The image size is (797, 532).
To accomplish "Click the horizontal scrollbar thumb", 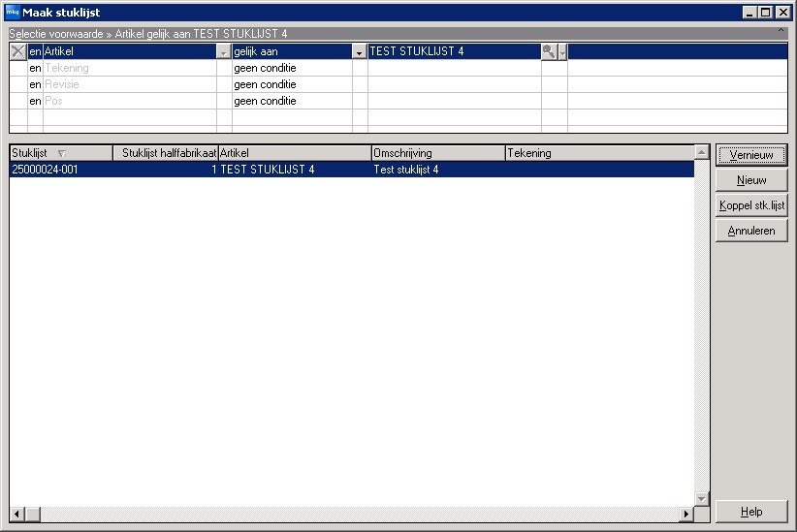I will point(33,515).
